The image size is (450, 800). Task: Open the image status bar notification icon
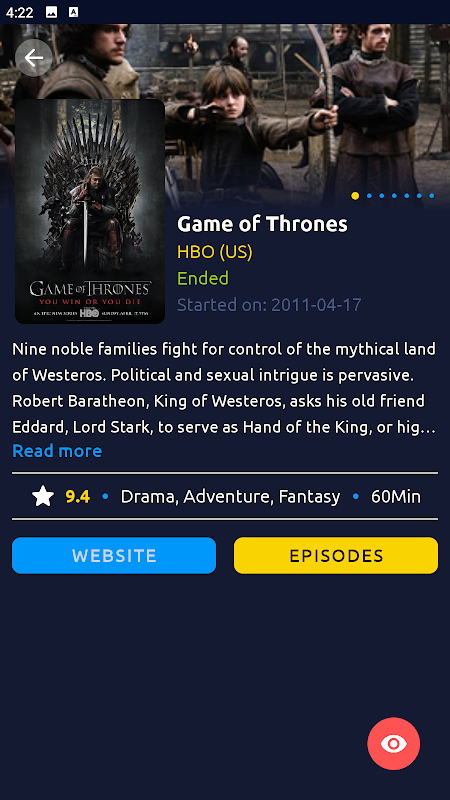52,13
